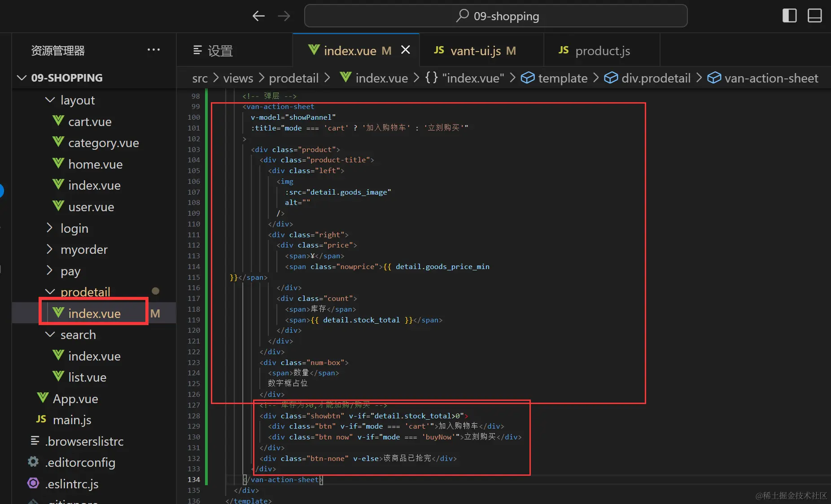The height and width of the screenshot is (504, 831).
Task: Open index.vue under search folder
Action: point(94,356)
